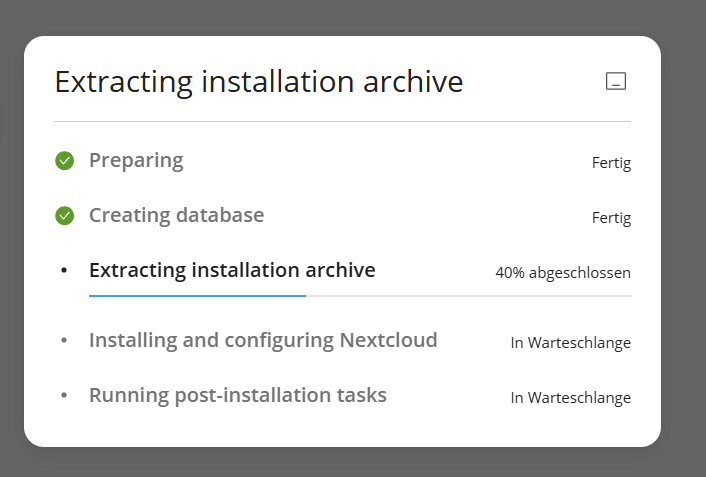Click the bullet before Installing and configuring Nextcloud
706x477 pixels.
coord(64,341)
